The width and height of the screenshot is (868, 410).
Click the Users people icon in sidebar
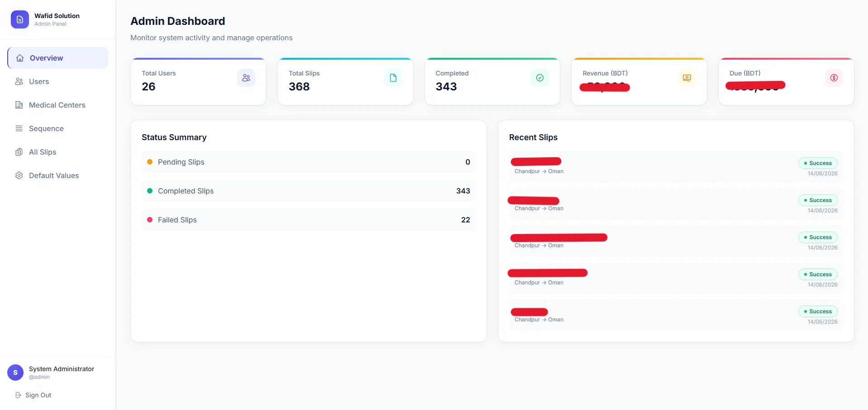[19, 81]
